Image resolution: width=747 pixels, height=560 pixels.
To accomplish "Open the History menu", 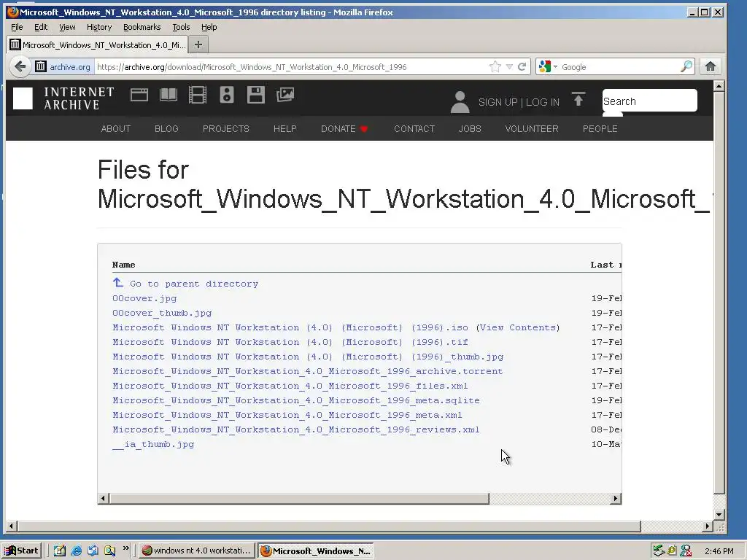I will pyautogui.click(x=99, y=27).
